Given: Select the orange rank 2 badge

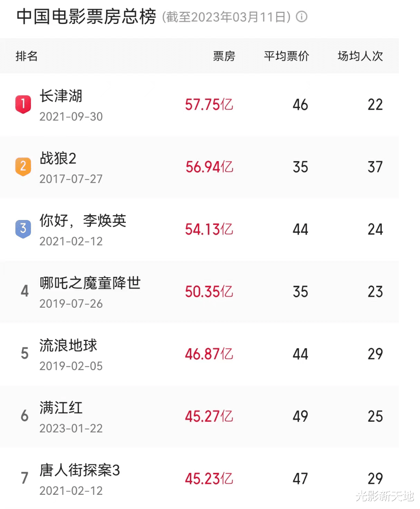Looking at the screenshot, I should [23, 167].
